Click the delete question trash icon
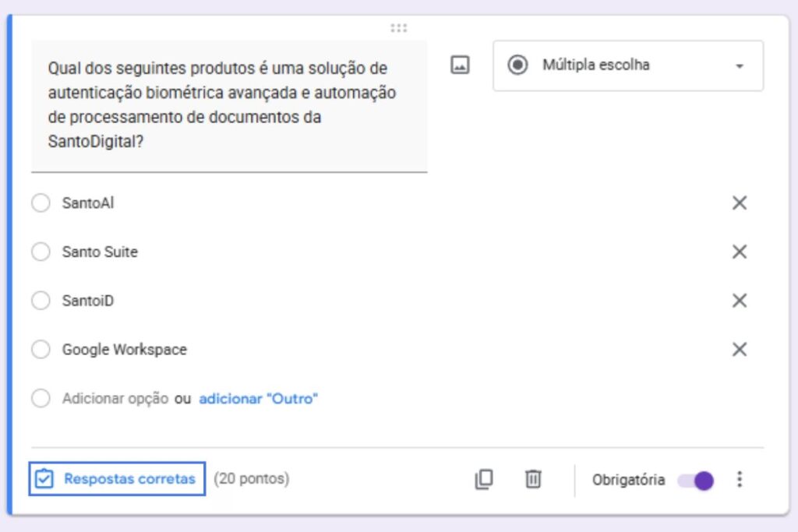The image size is (798, 532). (533, 480)
